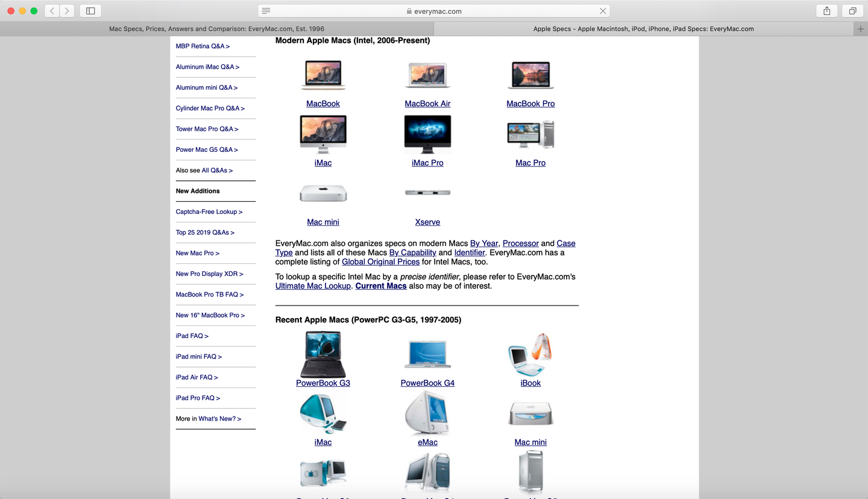Viewport: 868px width, 499px height.
Task: Open the MacBook Air link
Action: tap(427, 104)
